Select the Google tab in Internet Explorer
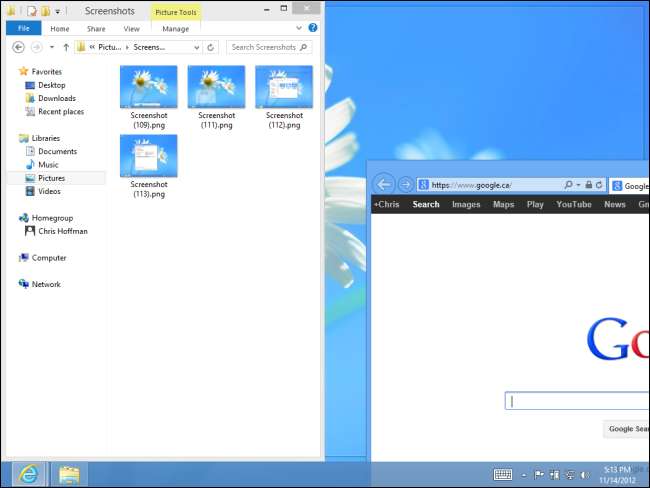Screen dimensions: 650x488 (630, 186)
